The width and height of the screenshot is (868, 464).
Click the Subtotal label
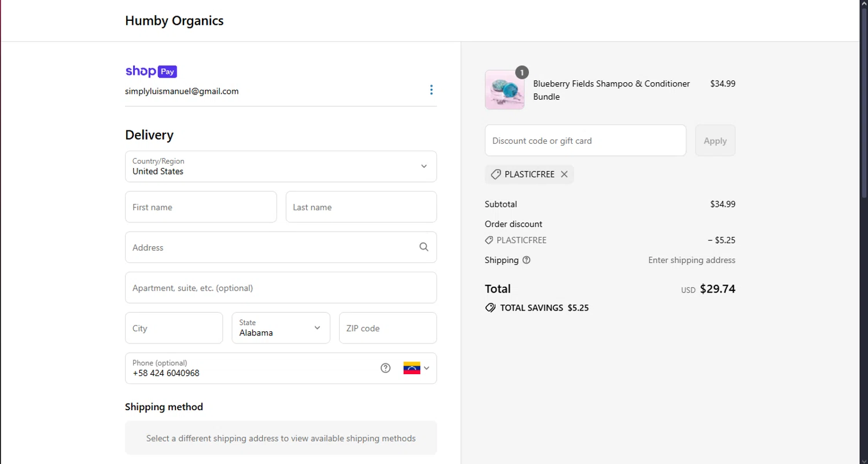pyautogui.click(x=501, y=204)
